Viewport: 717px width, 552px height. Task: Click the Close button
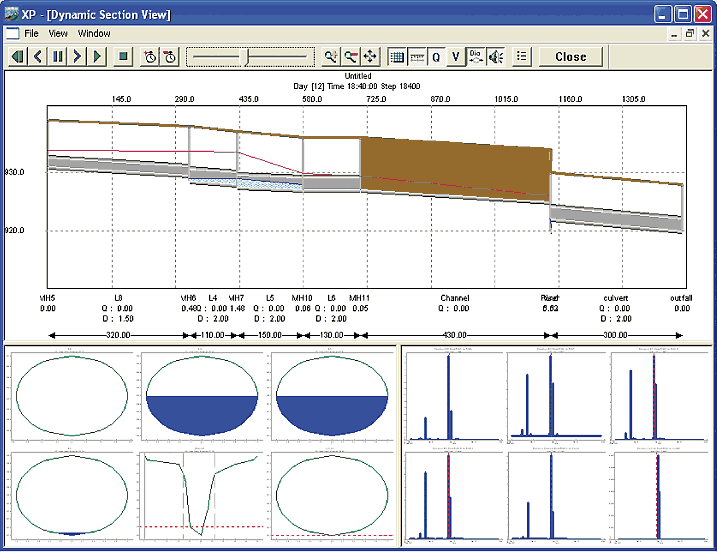pos(571,57)
